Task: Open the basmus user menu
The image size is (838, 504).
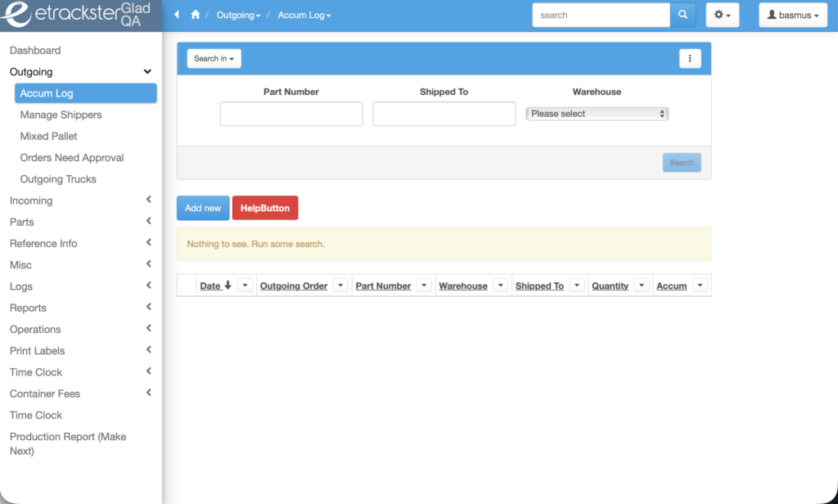Action: [x=792, y=15]
